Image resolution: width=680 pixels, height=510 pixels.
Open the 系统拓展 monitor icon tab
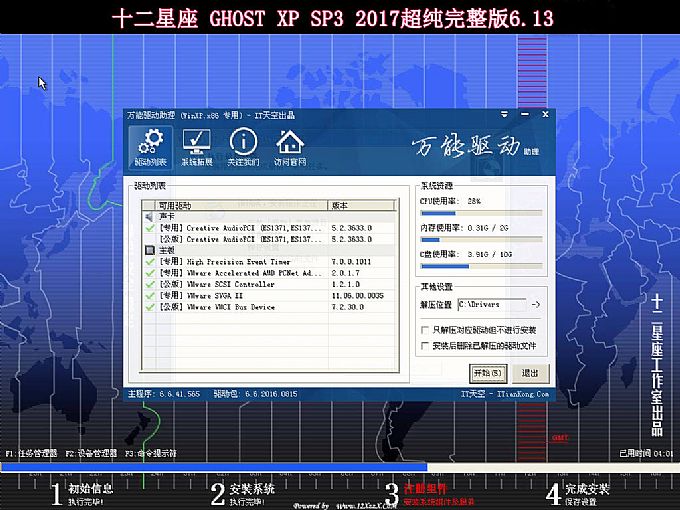[197, 147]
